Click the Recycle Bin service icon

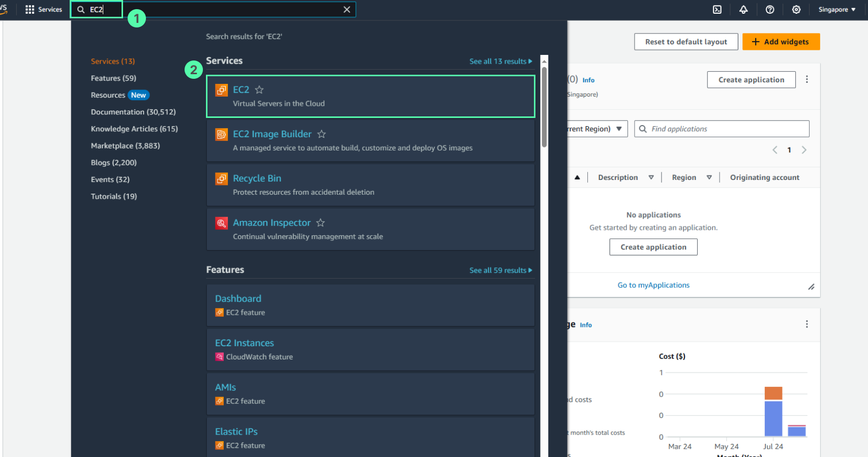point(221,178)
